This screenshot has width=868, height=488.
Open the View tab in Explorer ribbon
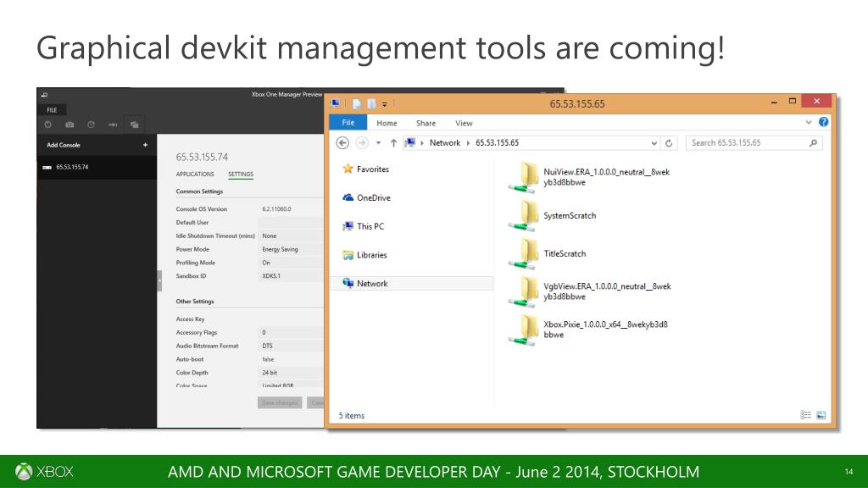point(464,124)
